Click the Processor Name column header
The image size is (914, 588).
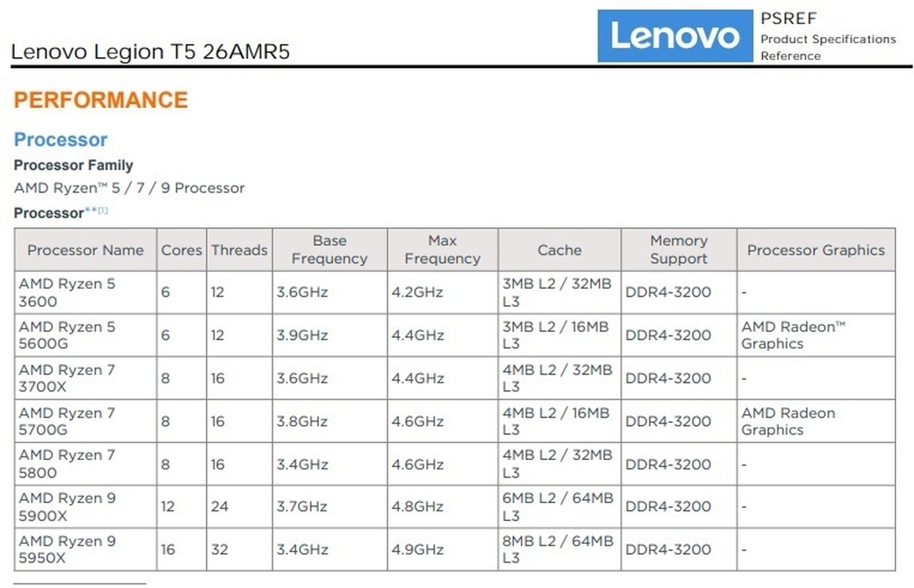pos(86,250)
